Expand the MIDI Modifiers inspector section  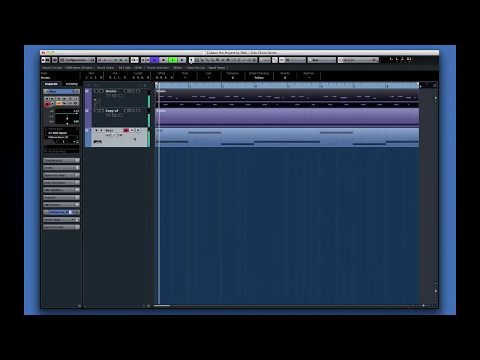point(61,190)
